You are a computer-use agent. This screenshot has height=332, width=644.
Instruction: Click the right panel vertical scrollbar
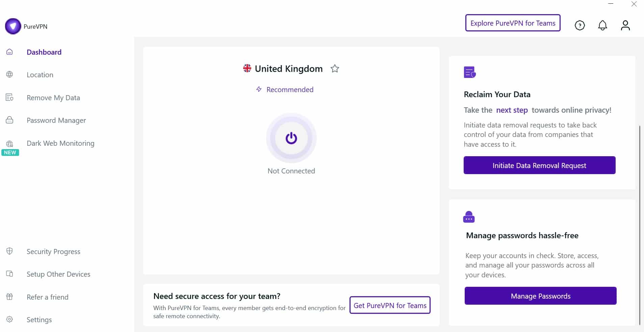point(640,225)
